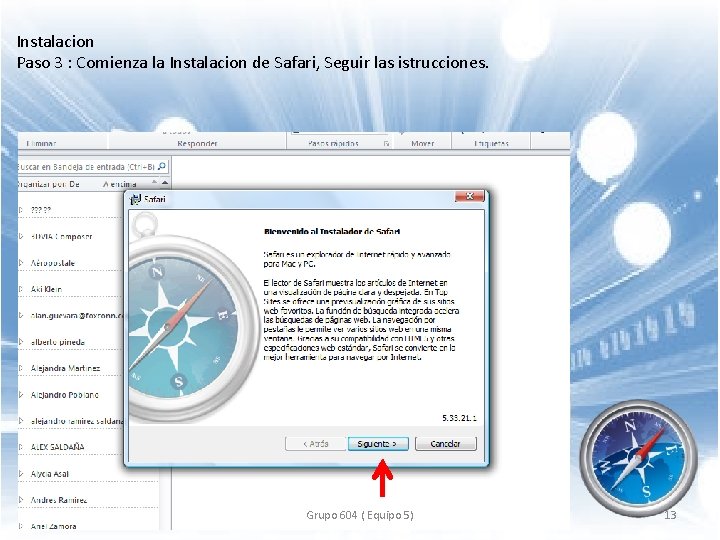Image resolution: width=720 pixels, height=540 pixels.
Task: Expand the Andres Ramirez sender group
Action: [x=21, y=500]
